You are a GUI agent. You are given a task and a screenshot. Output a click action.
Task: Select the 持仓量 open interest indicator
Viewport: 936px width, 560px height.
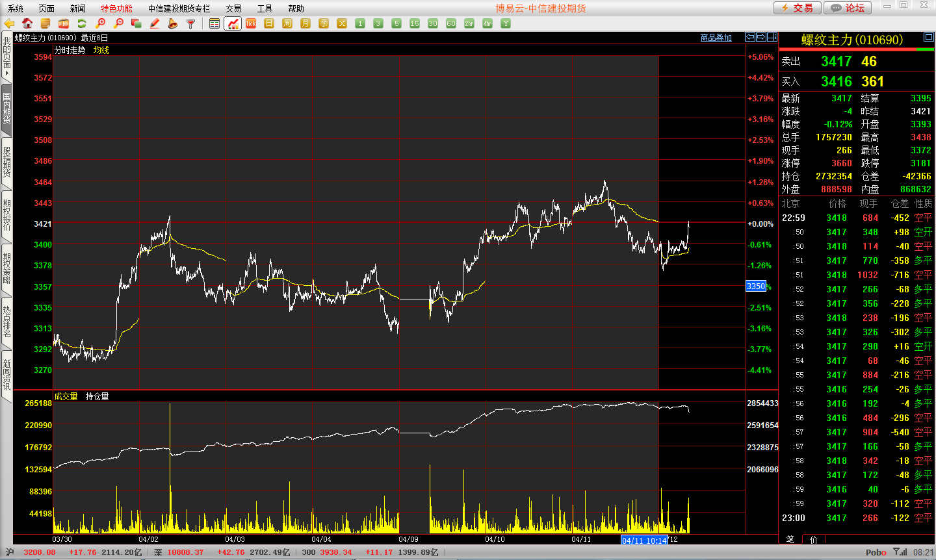(x=97, y=396)
